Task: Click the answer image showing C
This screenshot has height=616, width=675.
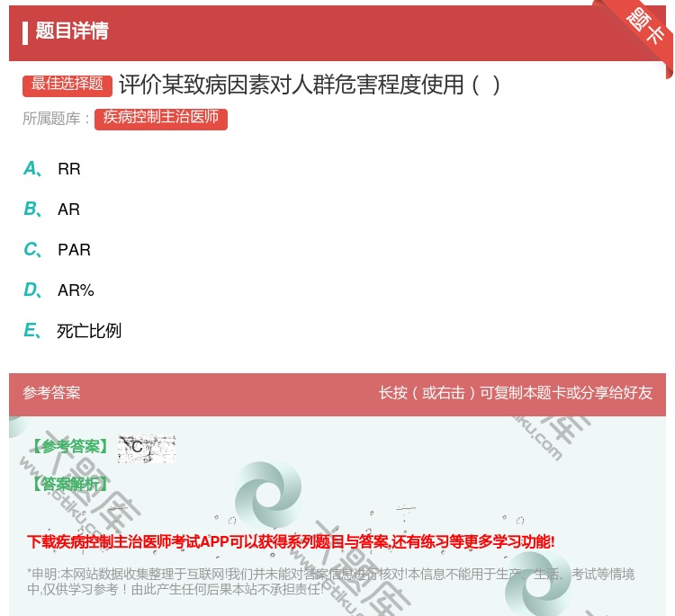Action: tap(147, 448)
